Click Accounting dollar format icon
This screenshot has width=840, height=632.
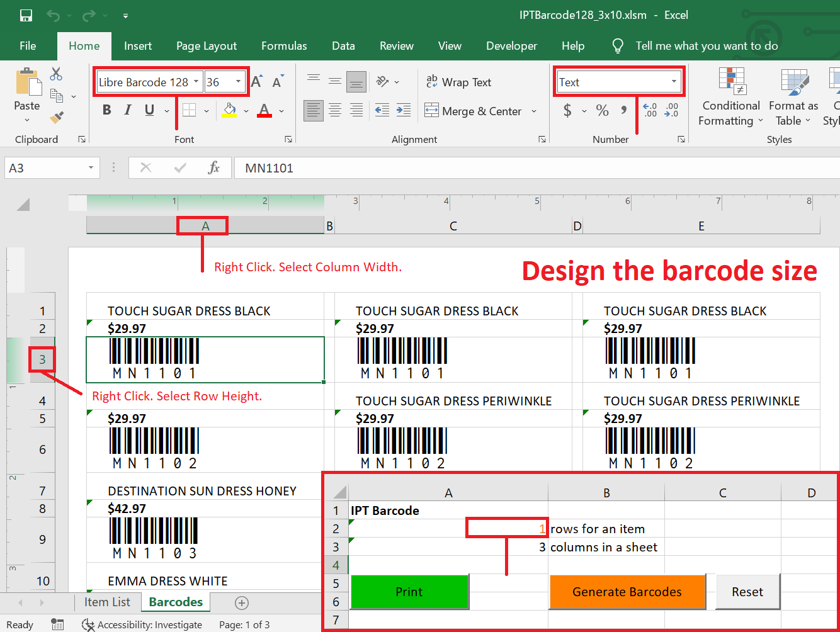coord(567,111)
